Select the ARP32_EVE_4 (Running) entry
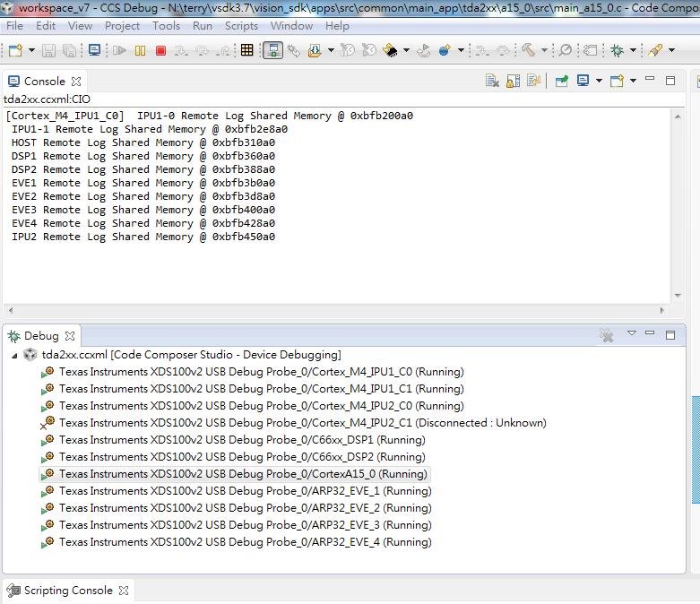 [x=236, y=542]
